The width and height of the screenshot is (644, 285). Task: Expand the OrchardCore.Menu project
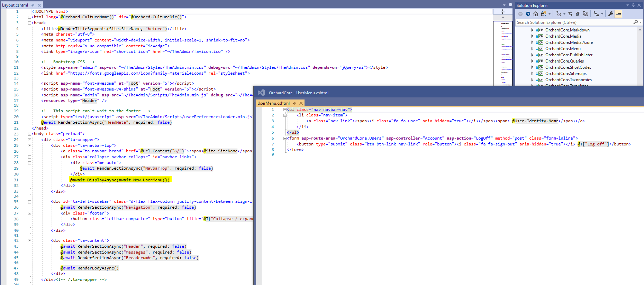pos(532,49)
